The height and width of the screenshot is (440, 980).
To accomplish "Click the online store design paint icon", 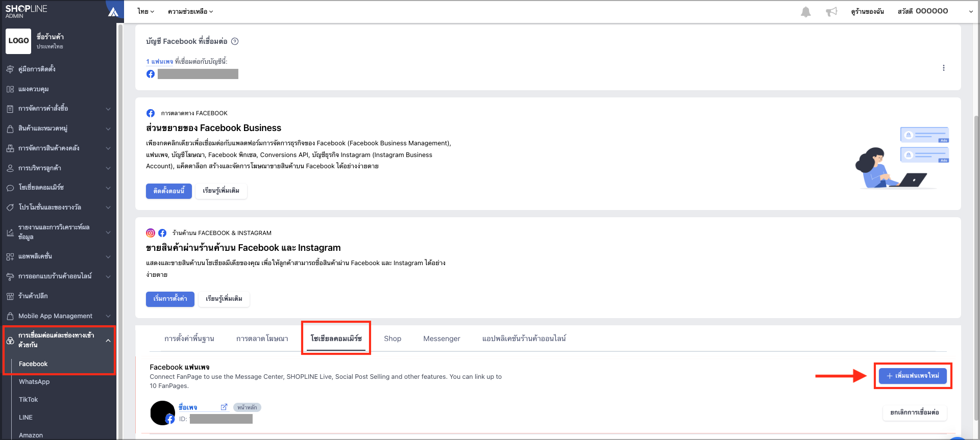I will (10, 276).
